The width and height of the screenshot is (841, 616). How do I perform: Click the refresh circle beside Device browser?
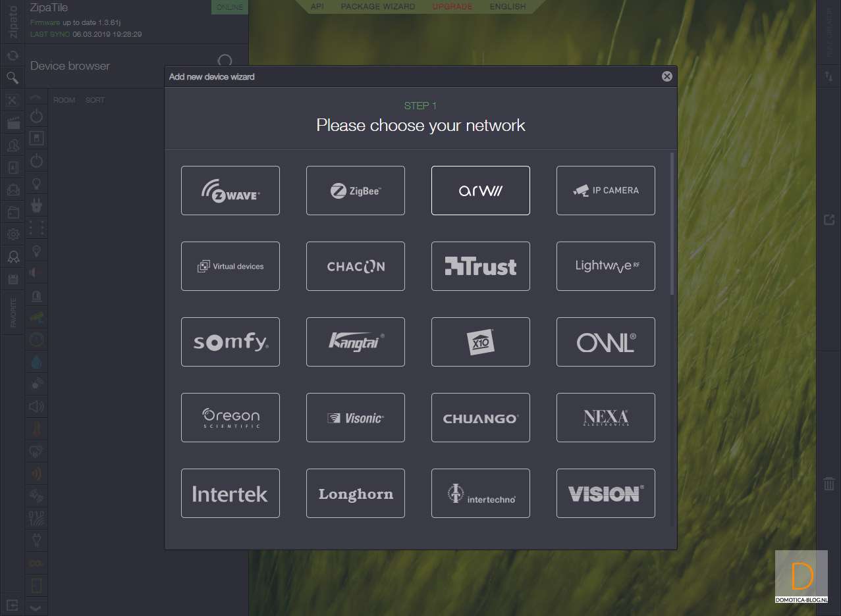tap(225, 61)
